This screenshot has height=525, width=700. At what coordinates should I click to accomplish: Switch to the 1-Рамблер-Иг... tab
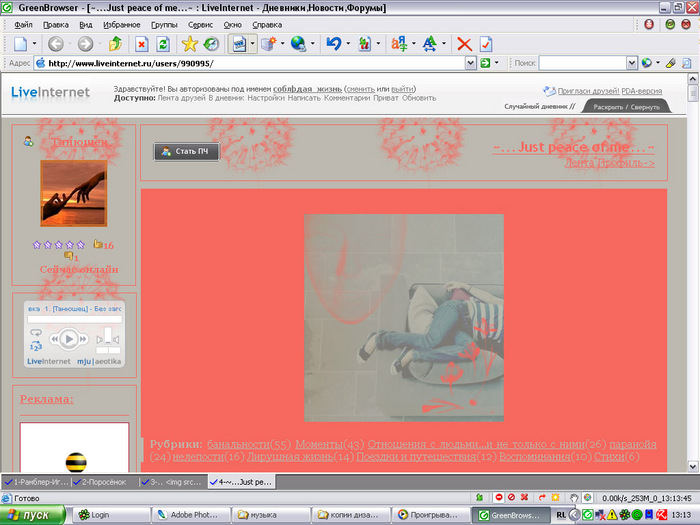click(37, 482)
